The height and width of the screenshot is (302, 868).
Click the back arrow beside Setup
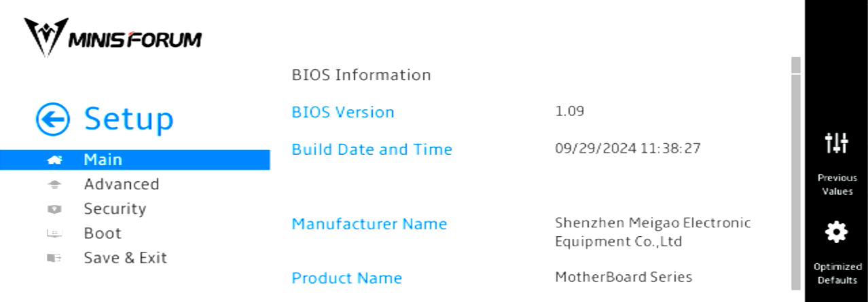pos(53,119)
